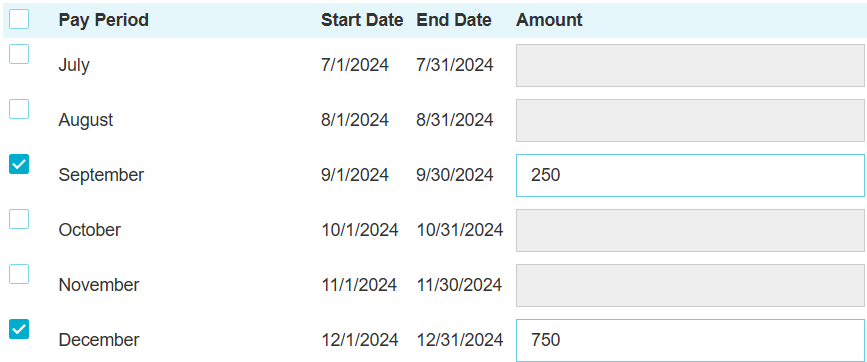
Task: Click the disabled October amount field
Action: pos(690,230)
